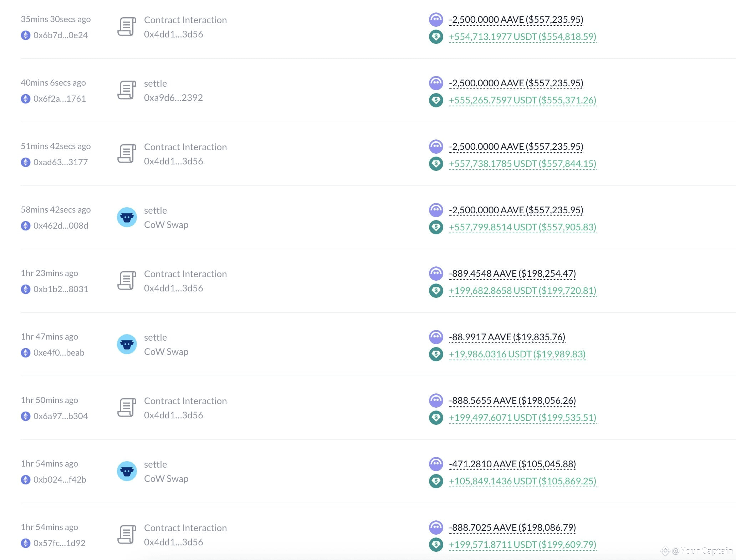Open transaction hash 0x6f2a...1761
The image size is (736, 560).
pyautogui.click(x=59, y=98)
